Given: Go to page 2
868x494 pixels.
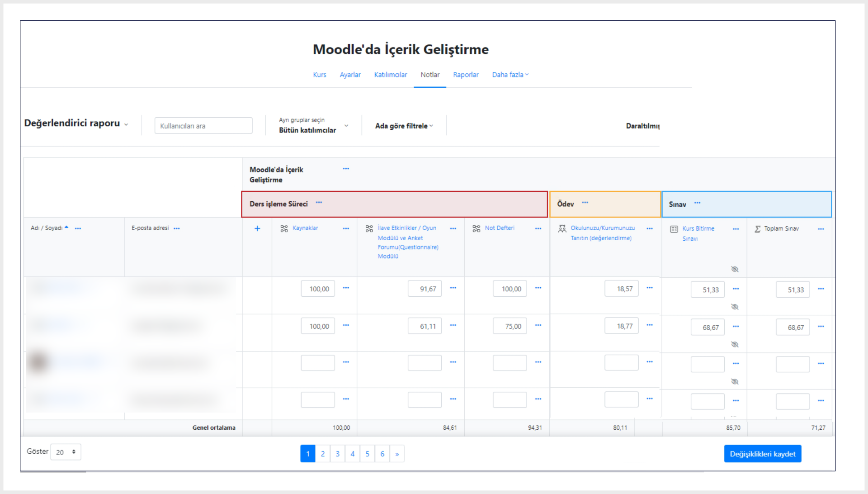Looking at the screenshot, I should 323,454.
